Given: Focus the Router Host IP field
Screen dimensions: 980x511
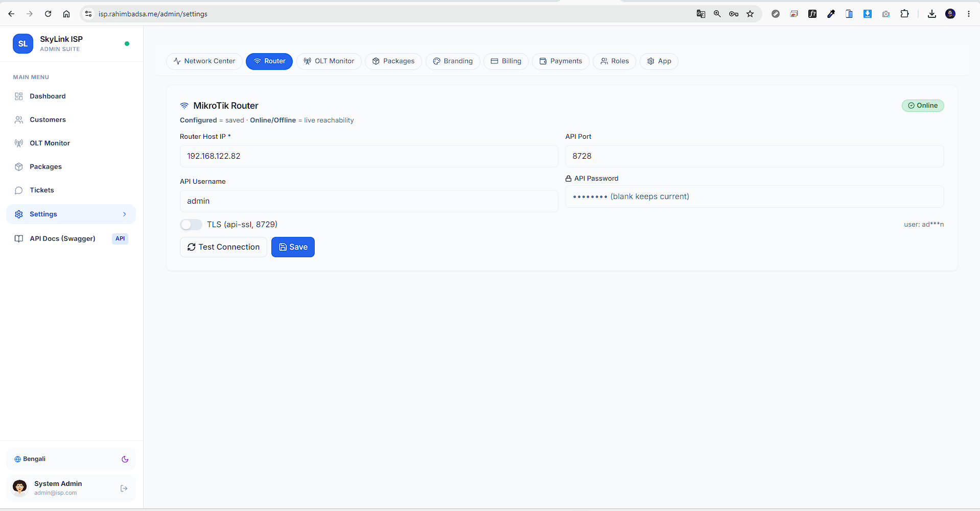Looking at the screenshot, I should pyautogui.click(x=369, y=156).
